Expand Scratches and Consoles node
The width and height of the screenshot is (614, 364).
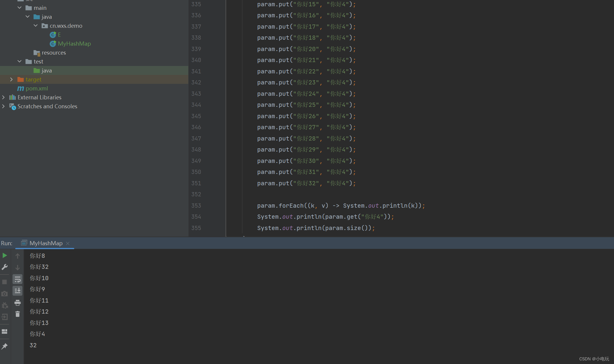tap(3, 106)
